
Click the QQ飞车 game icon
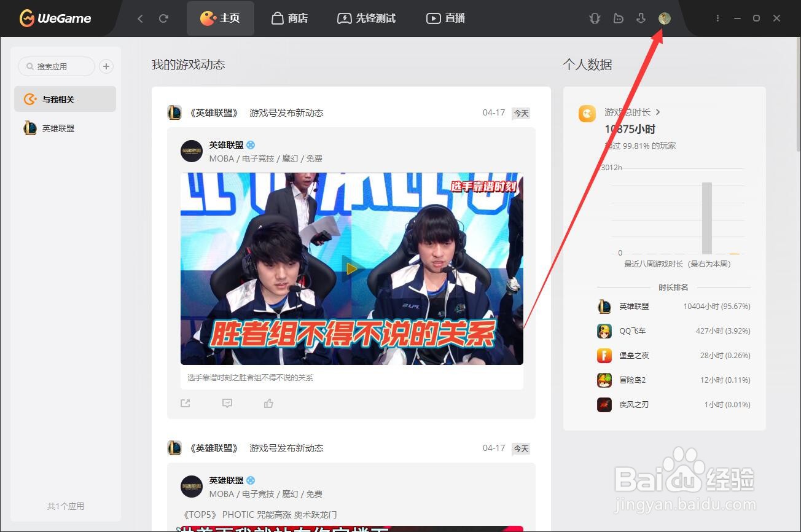point(604,331)
